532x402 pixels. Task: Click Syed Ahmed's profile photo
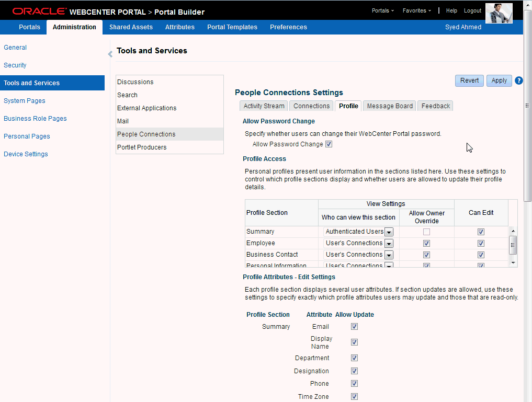(499, 13)
